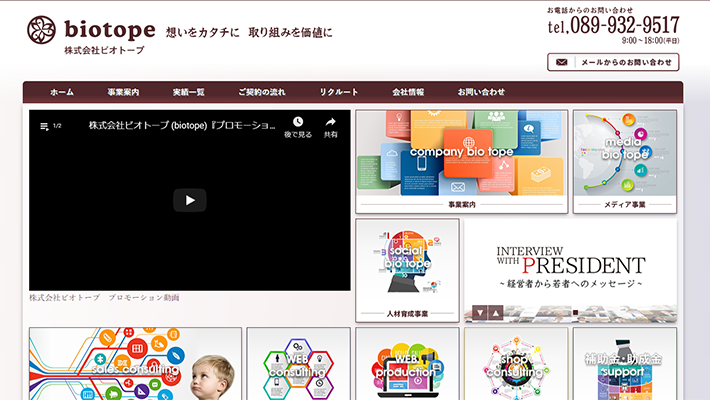This screenshot has height=400, width=710.
Task: Click the 株式会社ビオトープ text under the logo
Action: (104, 50)
